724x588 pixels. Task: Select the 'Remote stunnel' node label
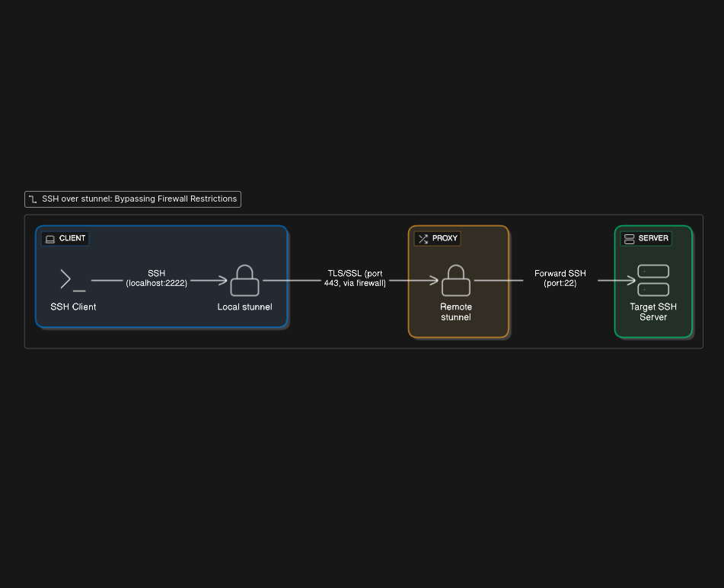[456, 312]
